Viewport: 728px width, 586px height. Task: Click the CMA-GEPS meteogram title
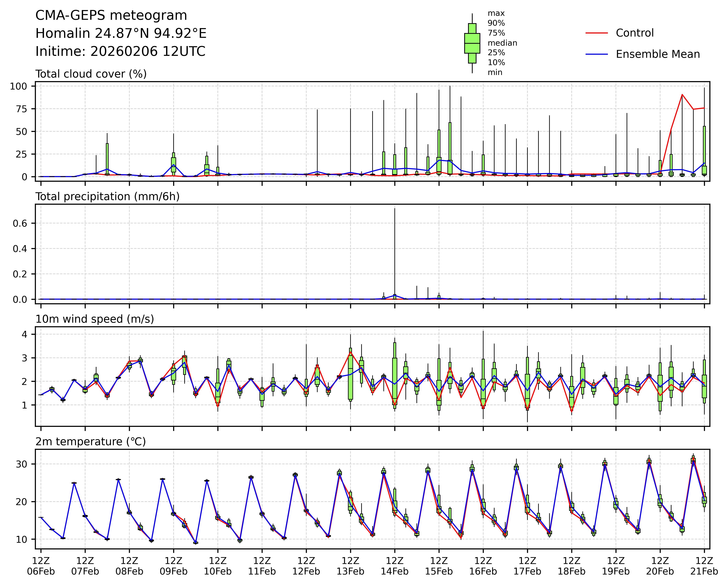(x=111, y=15)
